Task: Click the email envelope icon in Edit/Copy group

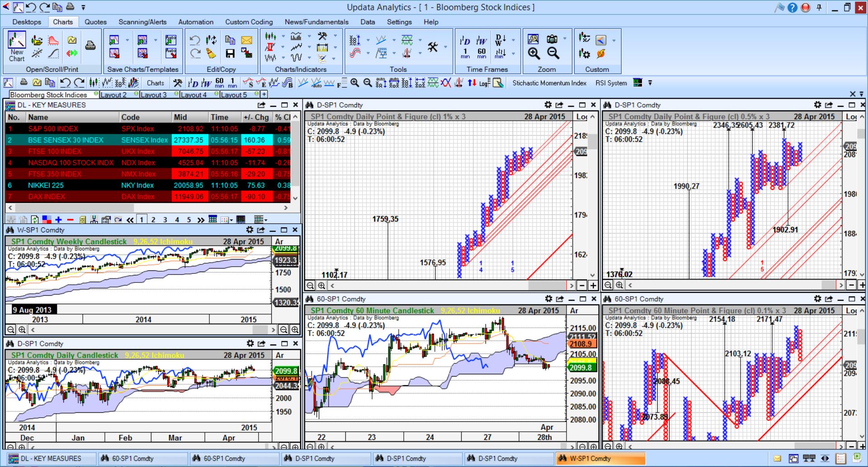Action: pos(246,40)
